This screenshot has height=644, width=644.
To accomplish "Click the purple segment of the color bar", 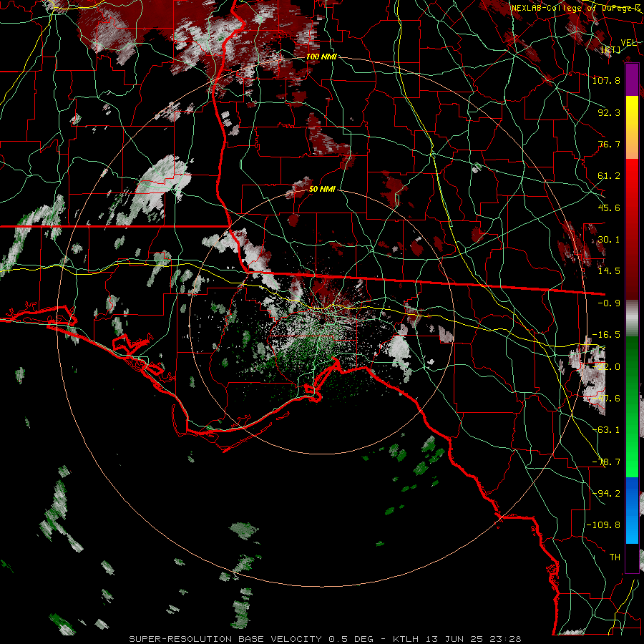I will 632,79.
